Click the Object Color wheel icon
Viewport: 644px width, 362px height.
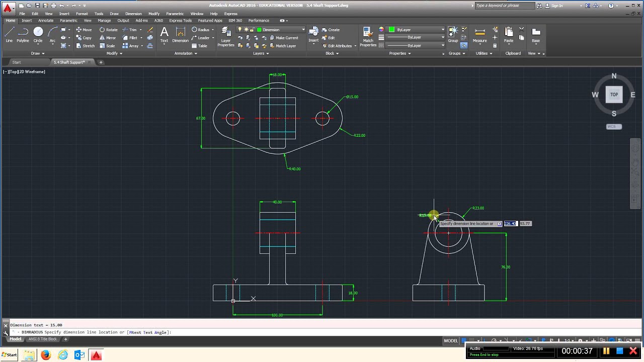coord(381,30)
